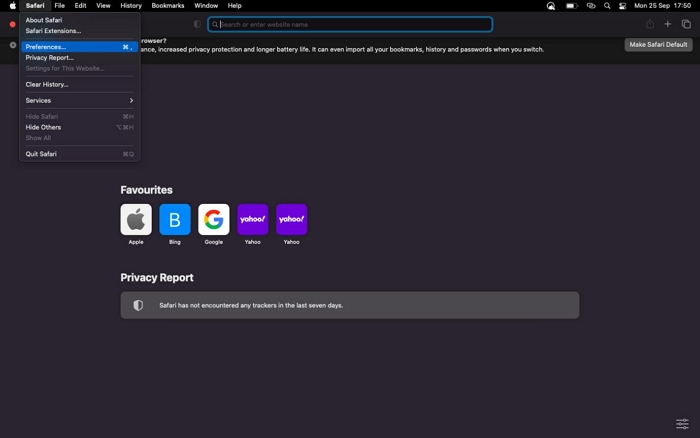Click the Favourites heading
Viewport: 700px width, 438px height.
pyautogui.click(x=146, y=190)
